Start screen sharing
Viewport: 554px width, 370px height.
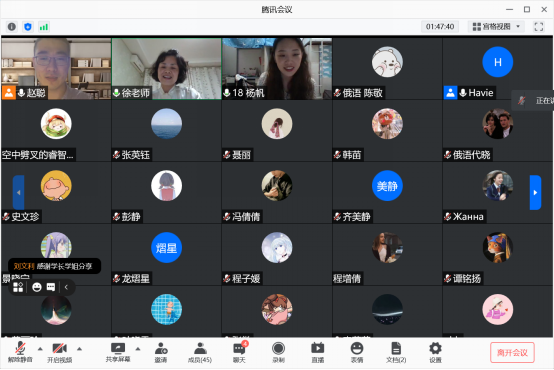tap(118, 352)
